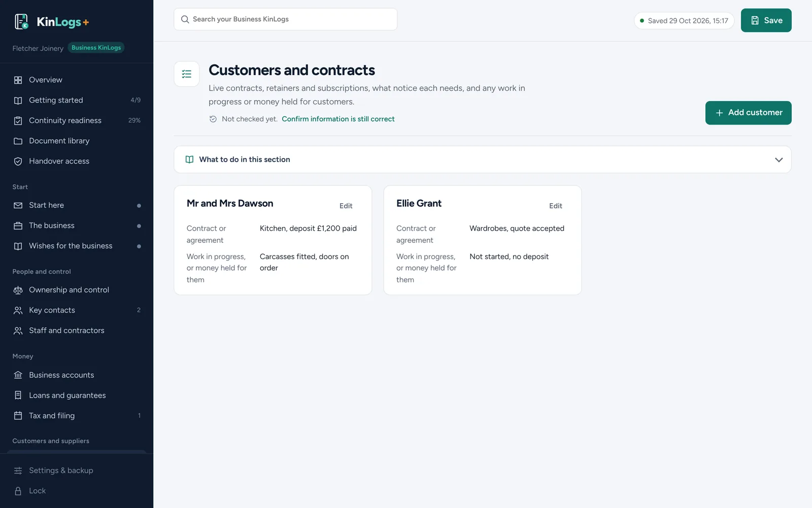This screenshot has height=508, width=812.
Task: Click the Start here envelope icon
Action: (18, 205)
